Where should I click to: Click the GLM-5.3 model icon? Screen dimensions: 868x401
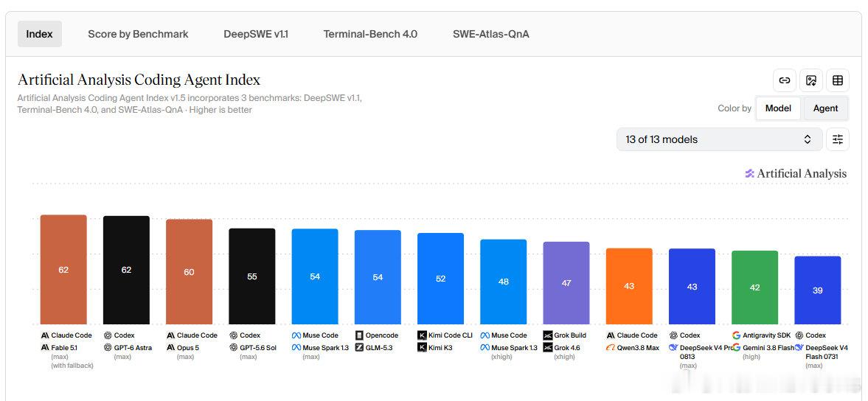pyautogui.click(x=359, y=348)
